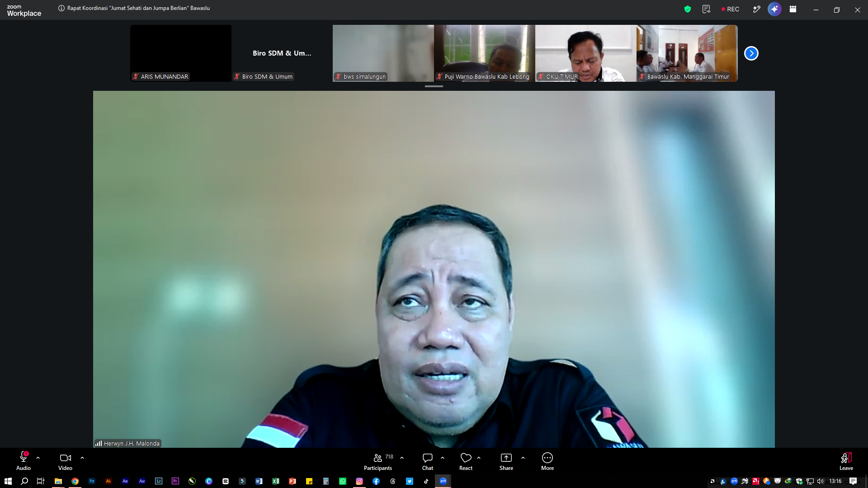Expand video options arrow next to Video
Image resolution: width=868 pixels, height=488 pixels.
82,458
